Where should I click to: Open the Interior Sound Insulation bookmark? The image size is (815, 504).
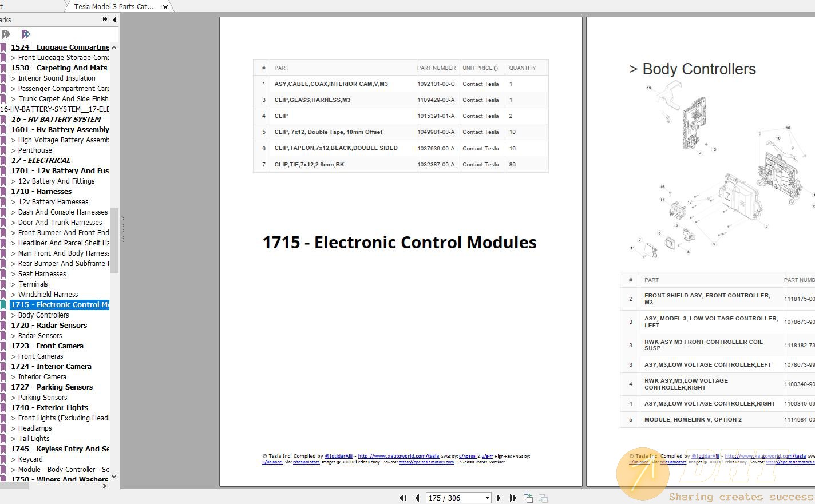[53, 78]
